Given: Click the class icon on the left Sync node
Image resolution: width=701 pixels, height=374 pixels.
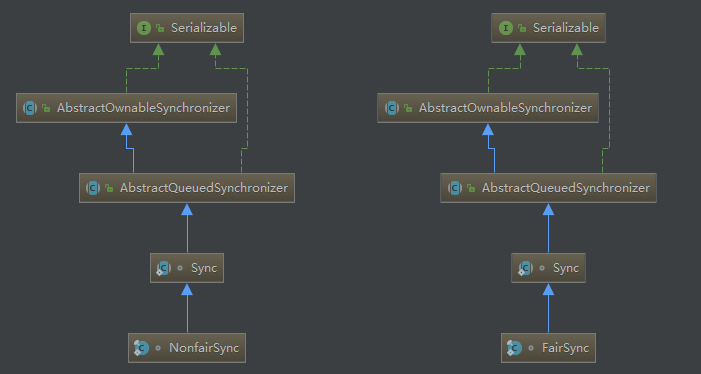Looking at the screenshot, I should 163,268.
